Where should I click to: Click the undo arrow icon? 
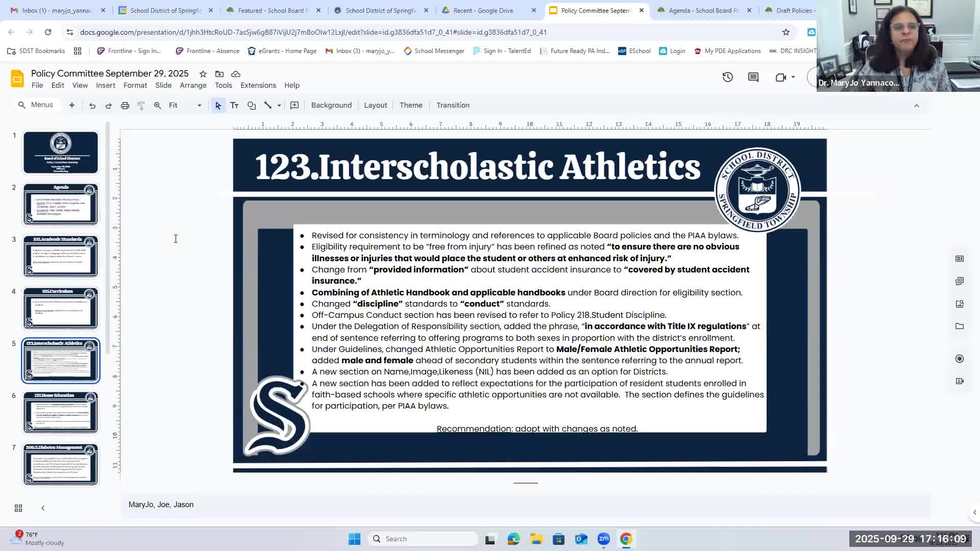click(x=92, y=106)
